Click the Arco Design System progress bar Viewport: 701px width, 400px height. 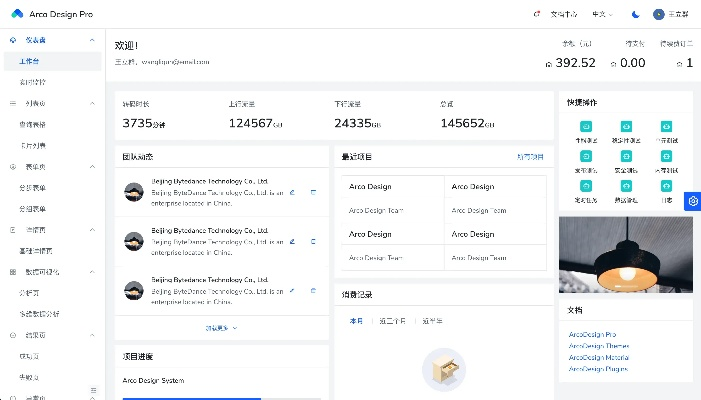(x=222, y=398)
